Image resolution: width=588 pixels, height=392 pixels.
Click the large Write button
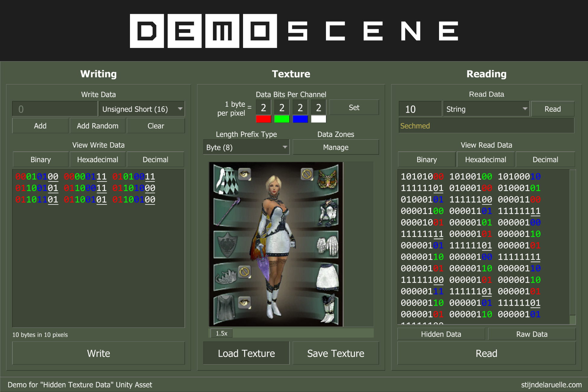98,353
